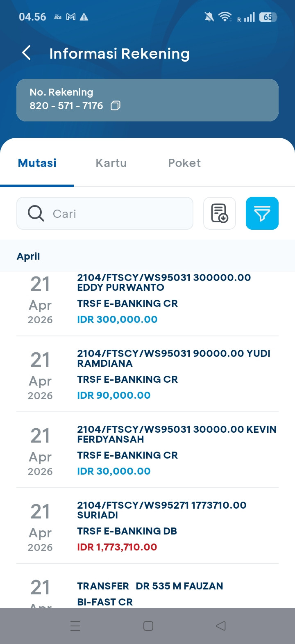295x644 pixels.
Task: Switch to the Kartu tab
Action: pyautogui.click(x=111, y=163)
